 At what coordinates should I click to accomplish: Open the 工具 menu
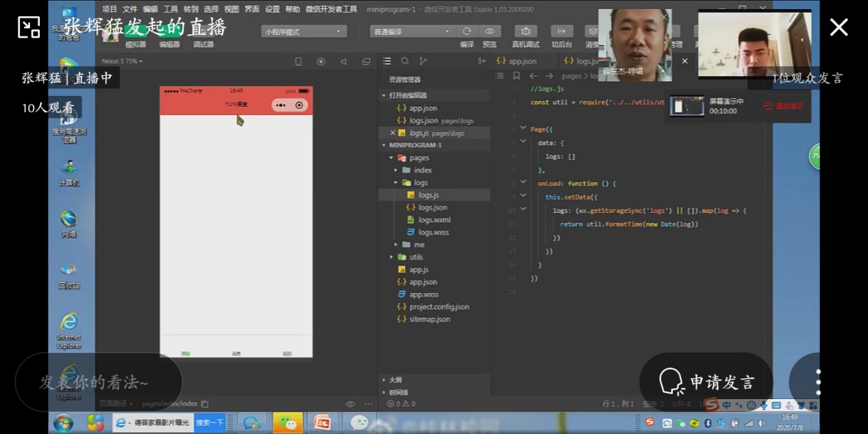click(171, 10)
